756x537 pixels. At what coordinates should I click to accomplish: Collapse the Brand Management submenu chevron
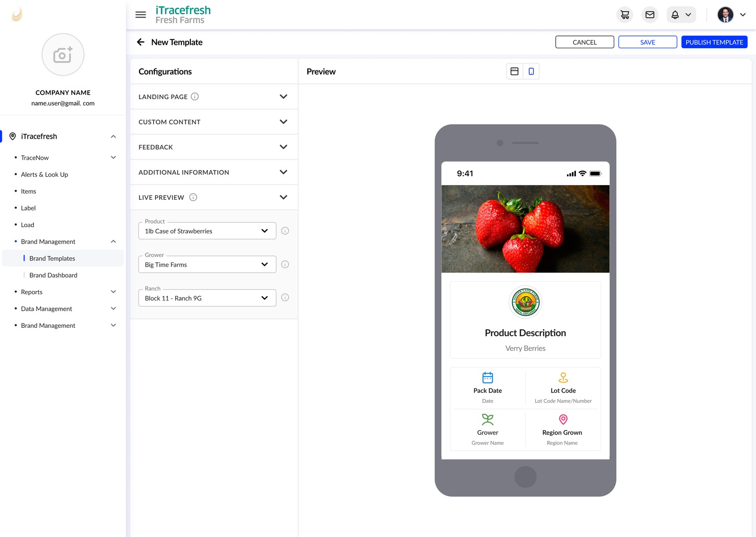[x=113, y=241]
